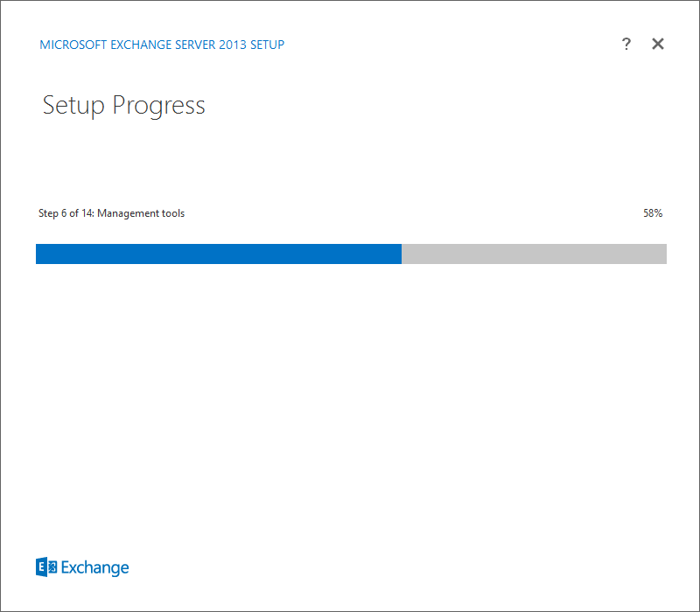Click the filled blue part of progress bar
Viewport: 700px width, 612px height.
click(x=219, y=254)
